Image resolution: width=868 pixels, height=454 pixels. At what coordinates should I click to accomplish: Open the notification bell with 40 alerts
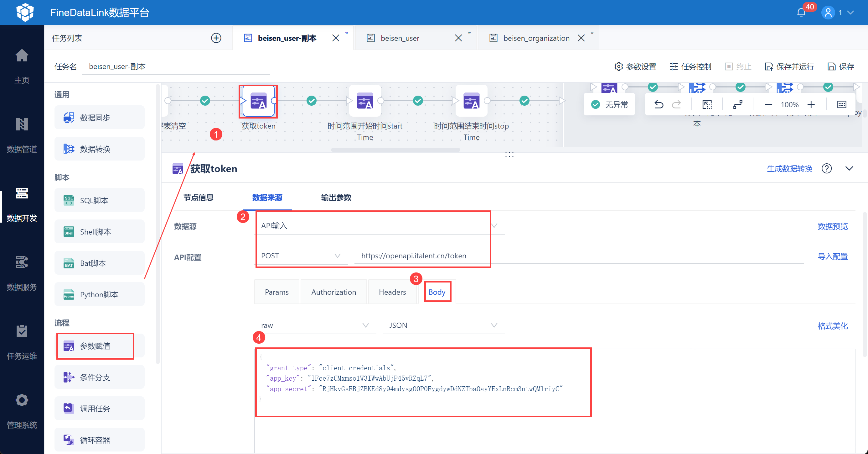[801, 12]
